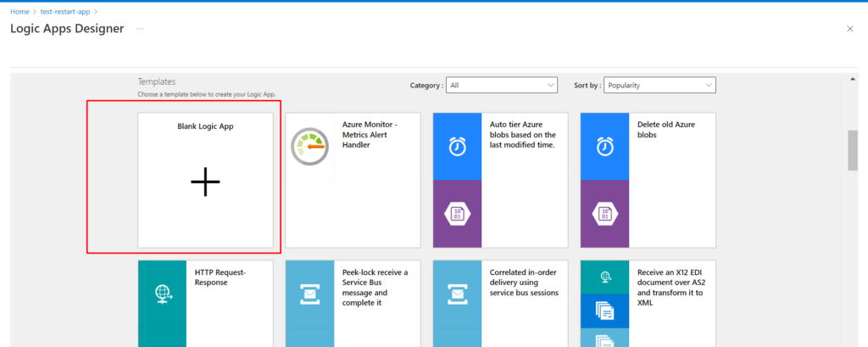Click the globe icon in HTTP Request-Response card
Image resolution: width=868 pixels, height=347 pixels.
[x=163, y=294]
